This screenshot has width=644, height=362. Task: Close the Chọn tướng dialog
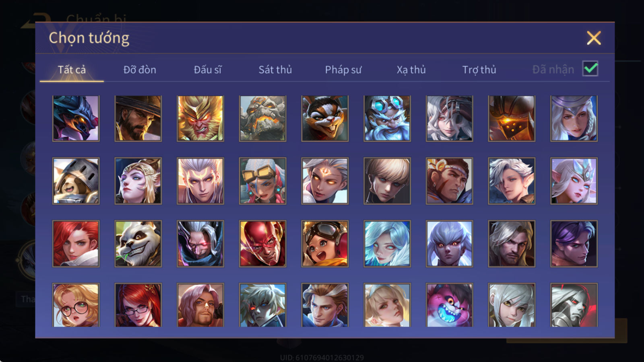pos(594,38)
